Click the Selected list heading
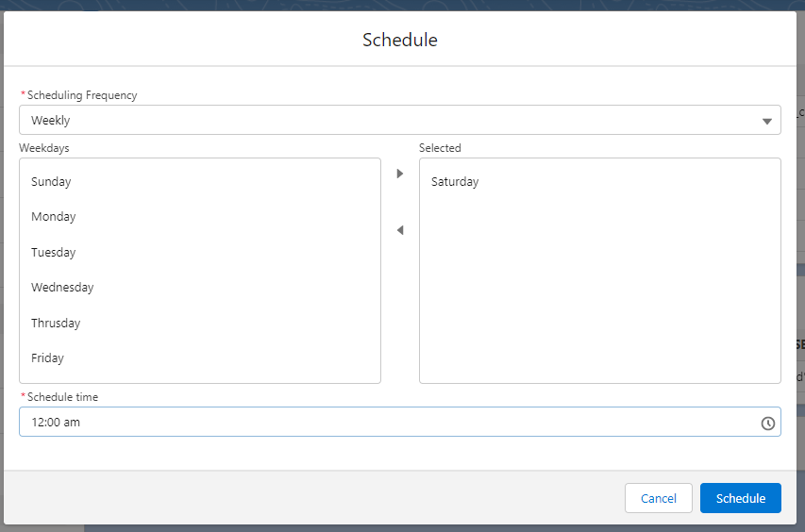The width and height of the screenshot is (805, 532). coord(440,148)
